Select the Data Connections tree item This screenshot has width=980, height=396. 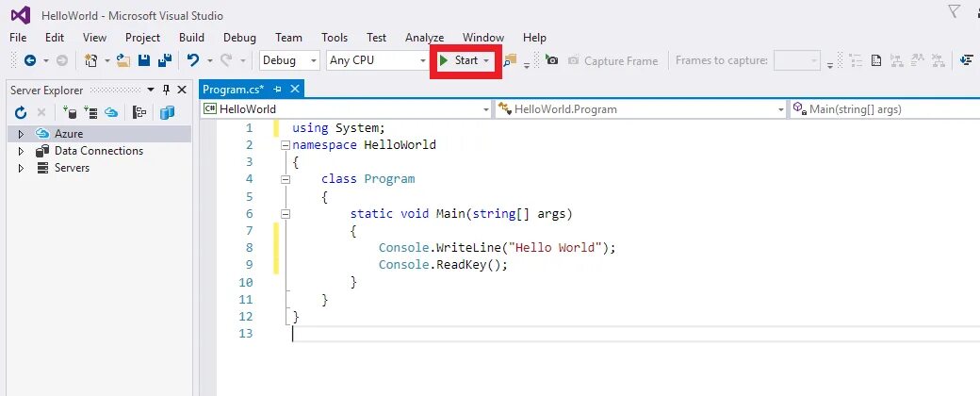(x=99, y=151)
